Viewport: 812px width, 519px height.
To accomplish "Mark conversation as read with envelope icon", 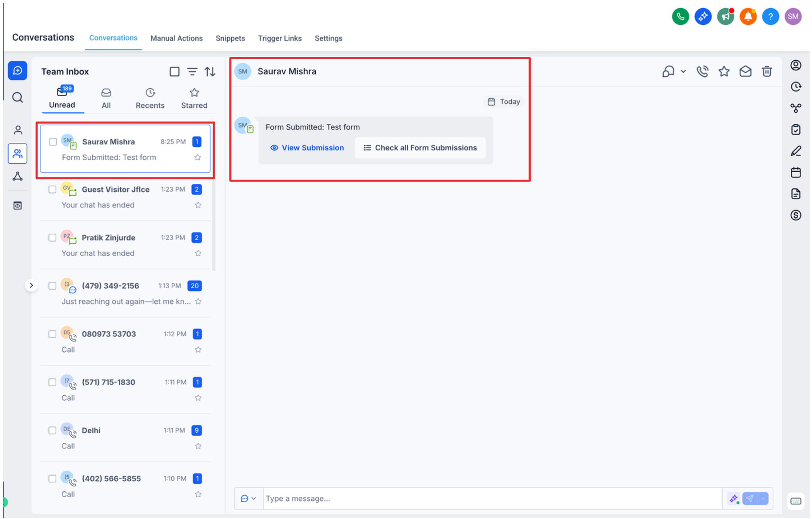I will tap(746, 71).
